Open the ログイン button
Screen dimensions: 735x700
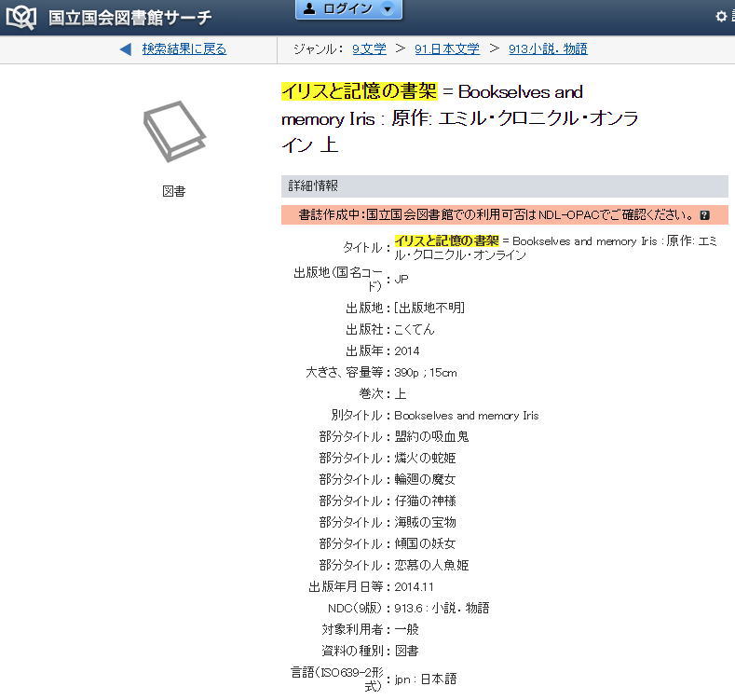coord(348,8)
